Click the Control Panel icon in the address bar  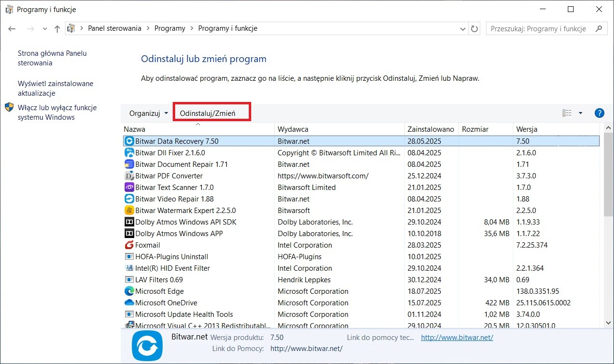tap(71, 28)
